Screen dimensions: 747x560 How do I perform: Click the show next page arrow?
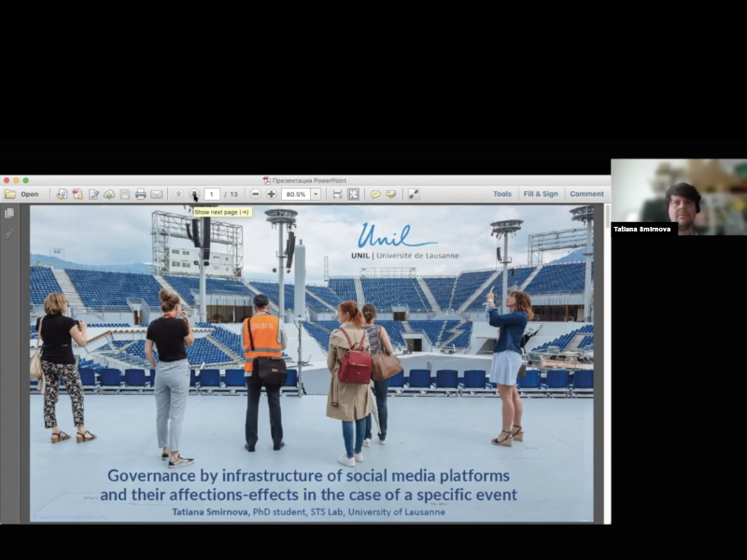194,194
